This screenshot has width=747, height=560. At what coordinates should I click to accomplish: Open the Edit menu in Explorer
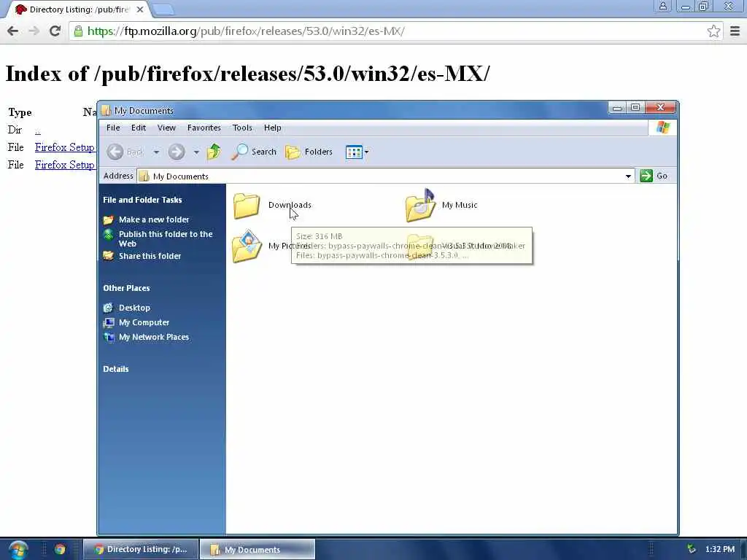(x=139, y=128)
